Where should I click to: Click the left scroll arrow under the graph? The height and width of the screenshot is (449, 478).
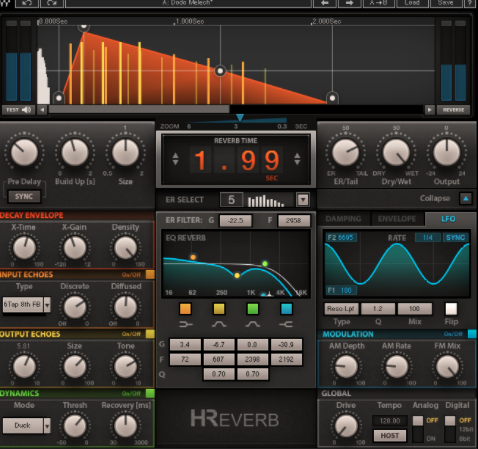point(42,110)
